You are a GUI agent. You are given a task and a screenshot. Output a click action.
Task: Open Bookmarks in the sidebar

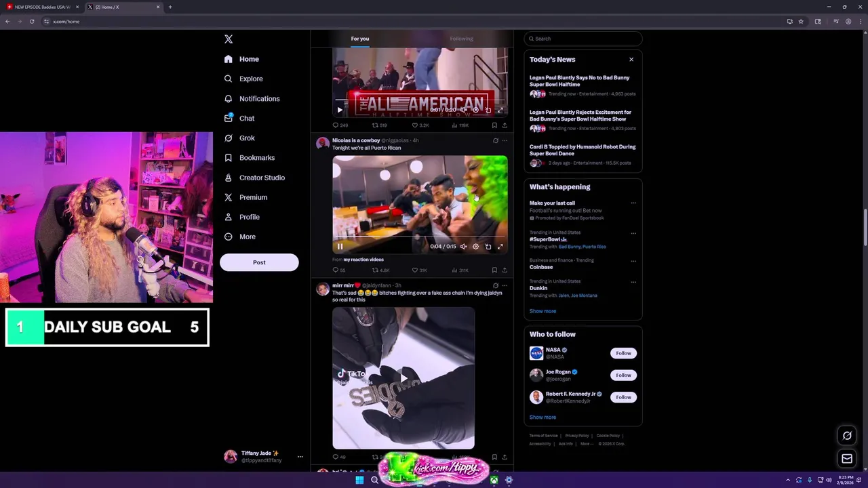pos(250,157)
